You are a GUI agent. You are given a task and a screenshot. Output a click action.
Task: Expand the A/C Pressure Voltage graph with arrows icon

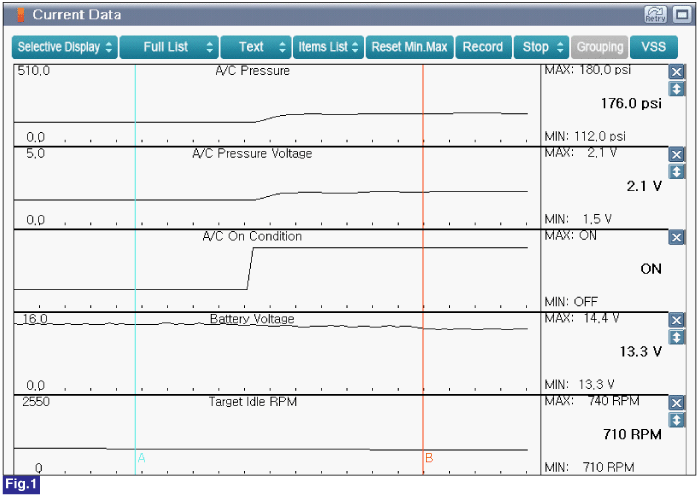[676, 172]
